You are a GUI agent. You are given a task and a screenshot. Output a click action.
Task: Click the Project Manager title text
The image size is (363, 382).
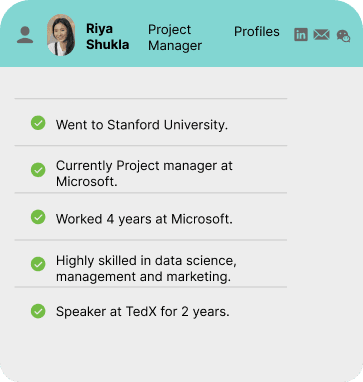coord(175,37)
